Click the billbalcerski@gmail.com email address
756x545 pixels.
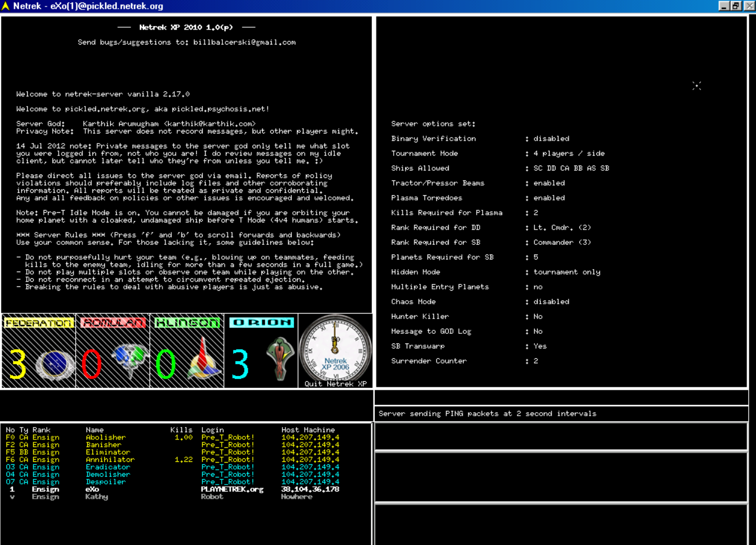pyautogui.click(x=244, y=42)
